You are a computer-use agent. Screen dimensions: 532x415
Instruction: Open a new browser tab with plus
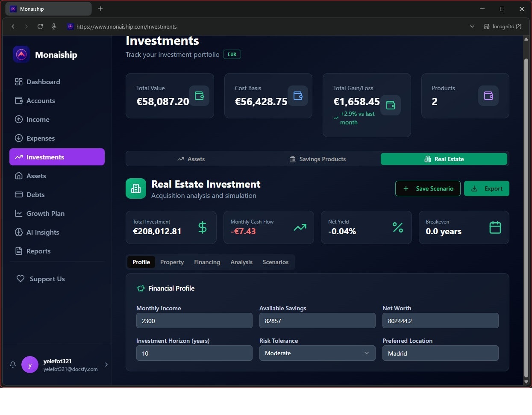(100, 9)
